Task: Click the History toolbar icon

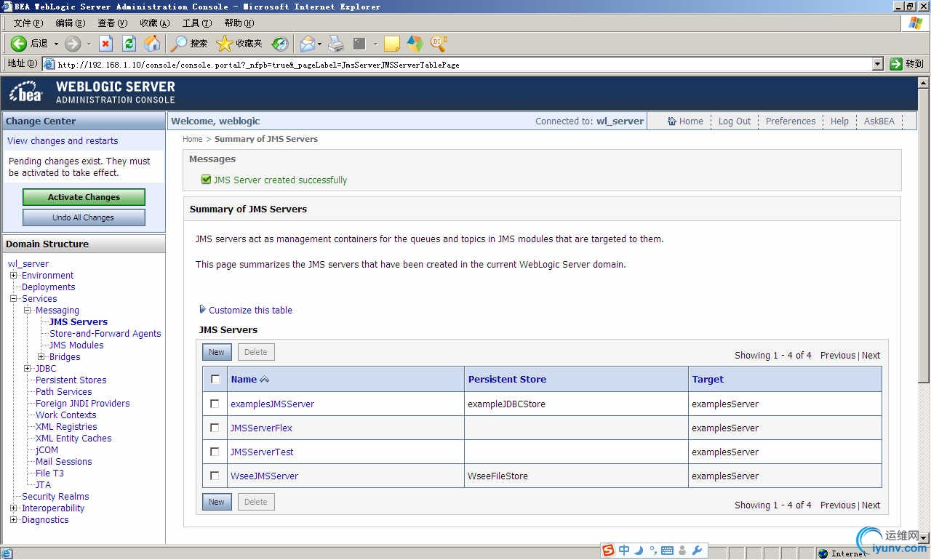Action: point(280,44)
